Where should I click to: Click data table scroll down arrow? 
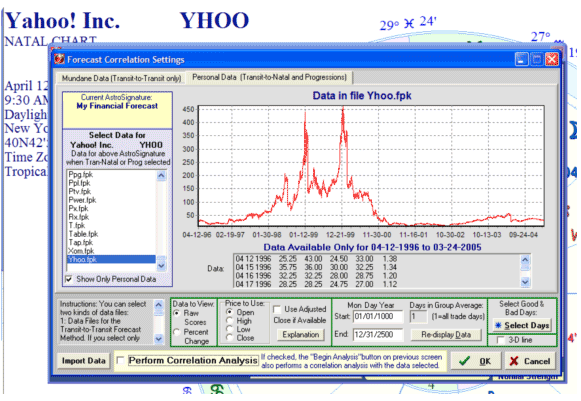(x=525, y=282)
